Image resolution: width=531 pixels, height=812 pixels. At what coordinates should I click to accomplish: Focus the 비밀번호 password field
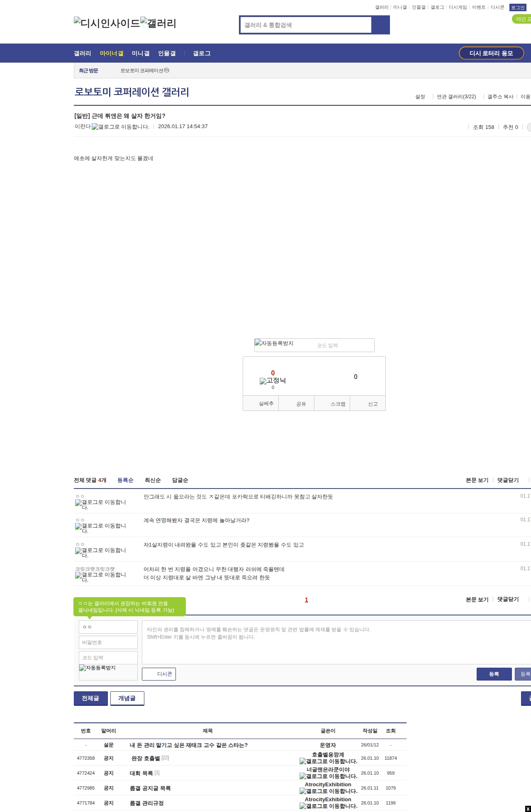click(108, 642)
